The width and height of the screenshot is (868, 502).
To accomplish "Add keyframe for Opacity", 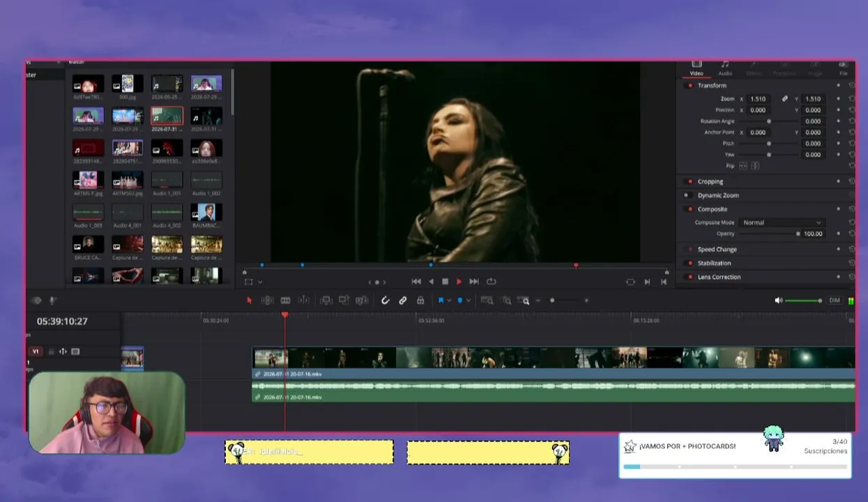I will (x=838, y=234).
